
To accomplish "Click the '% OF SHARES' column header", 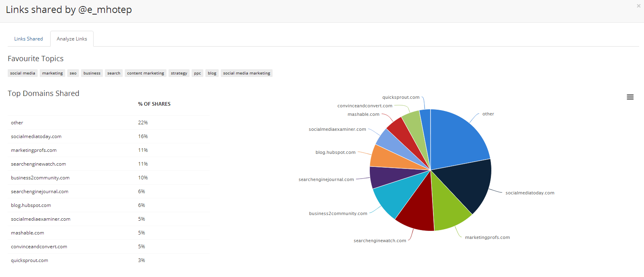I will [x=154, y=104].
